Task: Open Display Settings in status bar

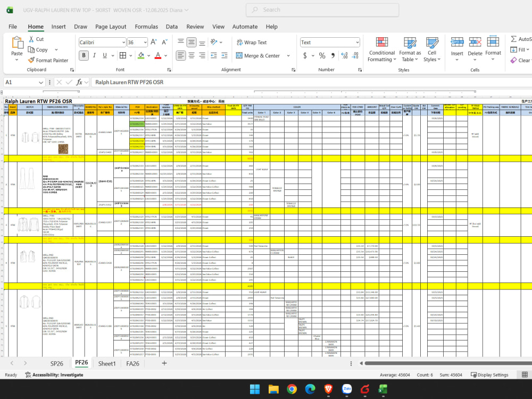Action: tap(489, 375)
